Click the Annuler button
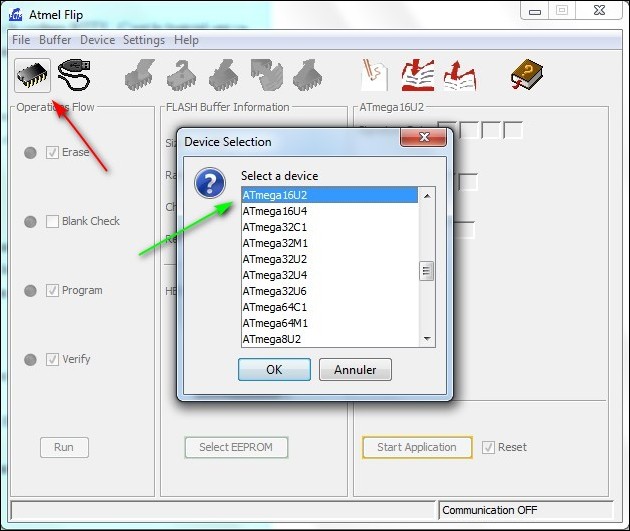 (355, 370)
